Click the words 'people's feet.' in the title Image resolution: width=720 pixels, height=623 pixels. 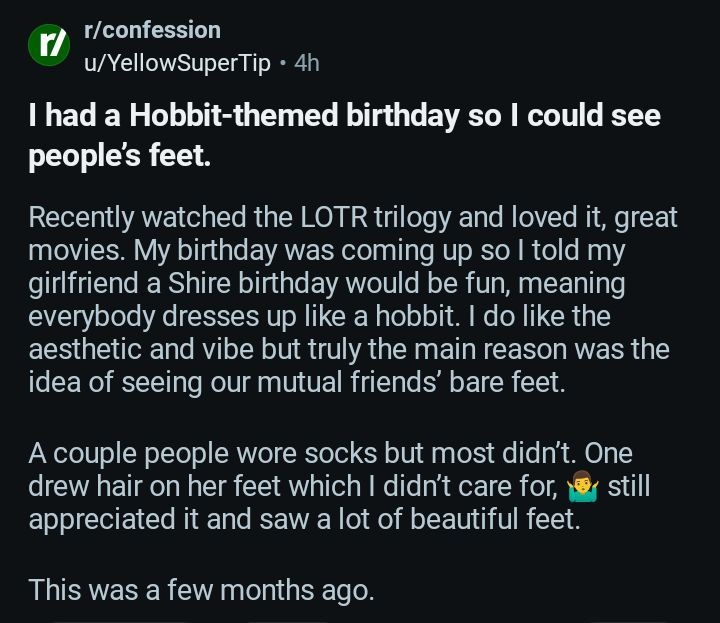point(119,157)
